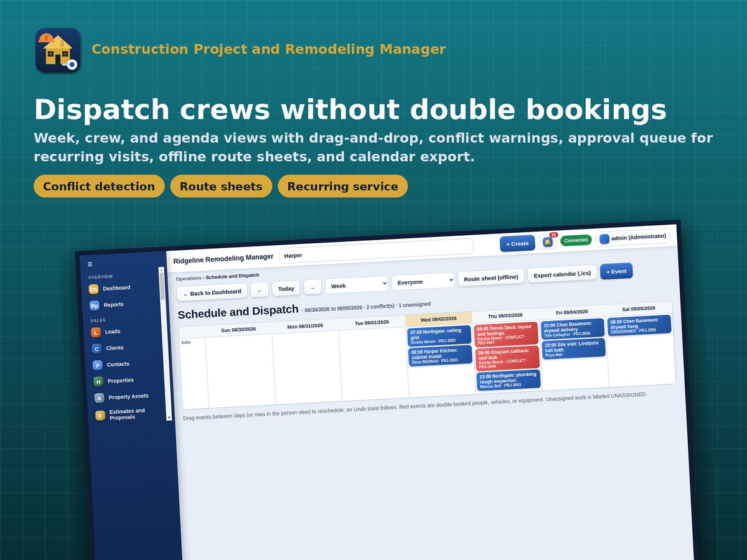Go to previous week arrow button

pos(260,290)
